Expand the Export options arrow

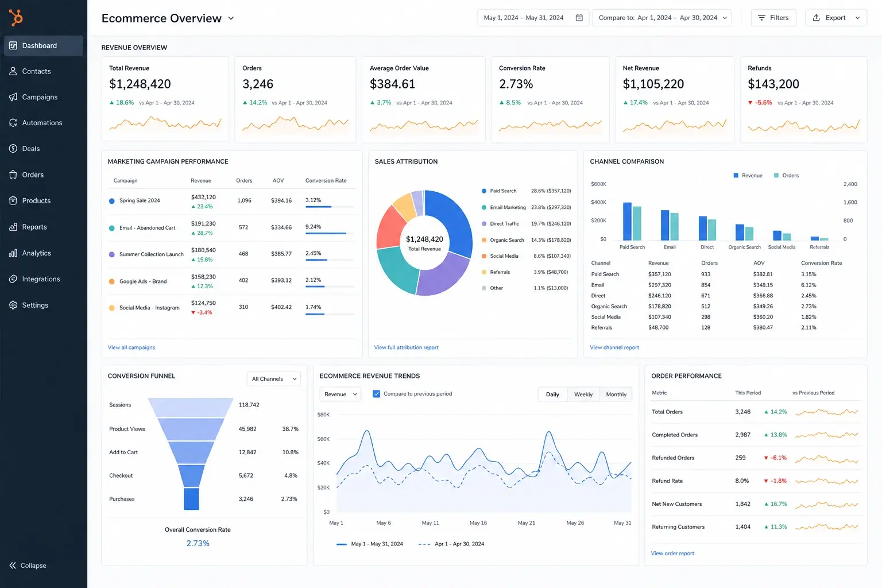click(858, 18)
